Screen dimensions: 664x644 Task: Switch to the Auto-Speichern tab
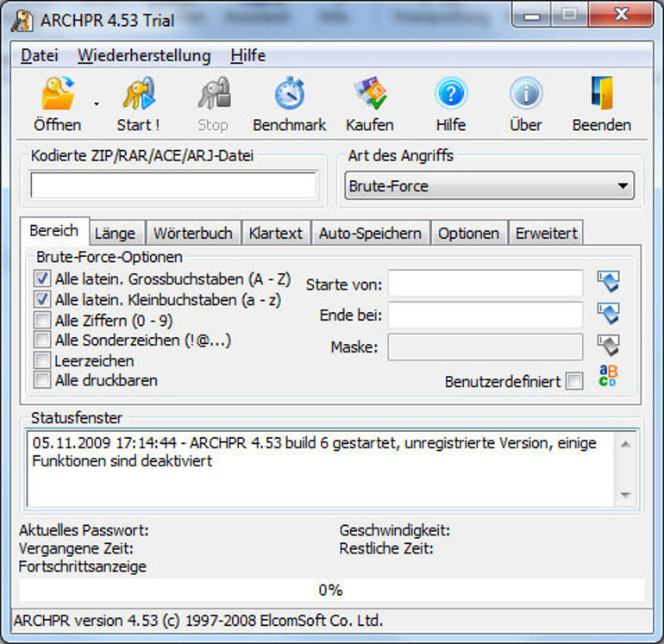point(370,233)
